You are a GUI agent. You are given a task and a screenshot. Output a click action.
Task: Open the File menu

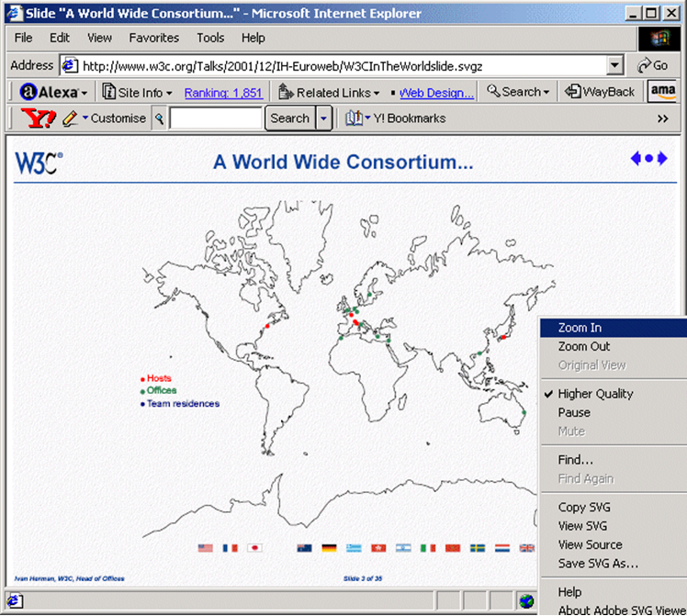coord(23,38)
